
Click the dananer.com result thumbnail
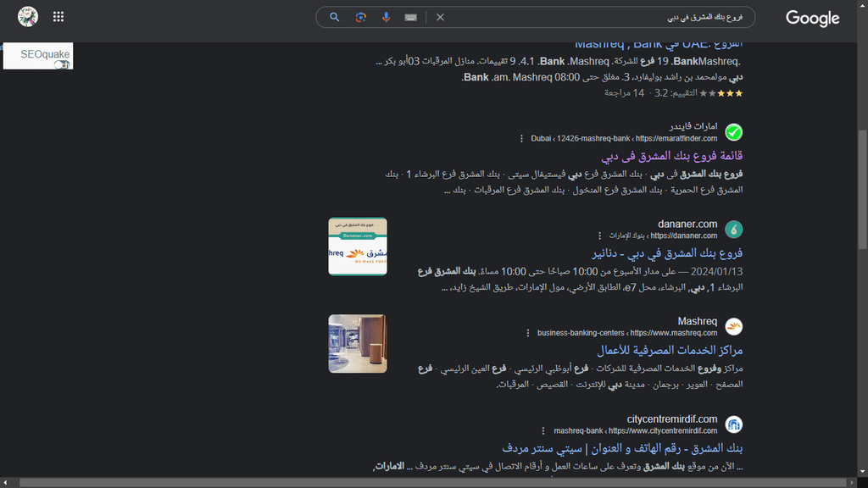358,247
